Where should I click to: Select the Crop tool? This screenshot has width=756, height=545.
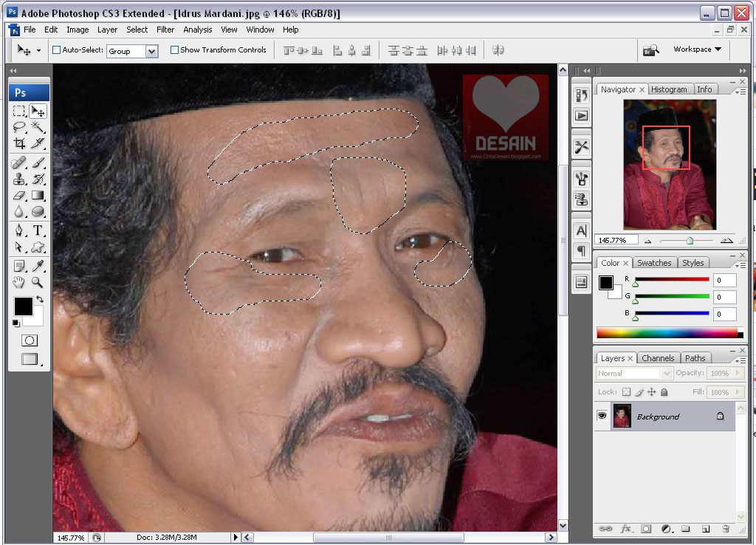(20, 143)
